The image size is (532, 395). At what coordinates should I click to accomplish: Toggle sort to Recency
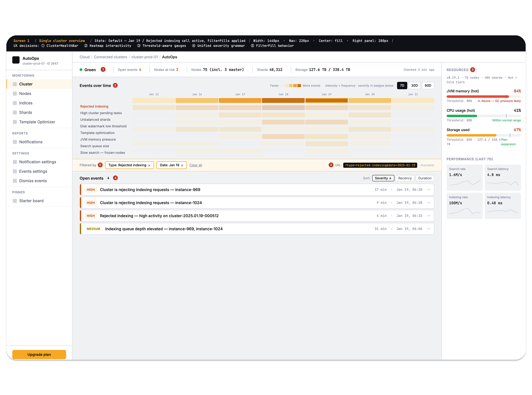[x=405, y=178]
